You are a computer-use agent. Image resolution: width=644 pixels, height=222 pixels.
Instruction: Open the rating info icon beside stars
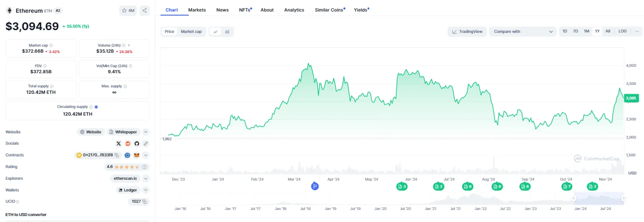pyautogui.click(x=144, y=167)
